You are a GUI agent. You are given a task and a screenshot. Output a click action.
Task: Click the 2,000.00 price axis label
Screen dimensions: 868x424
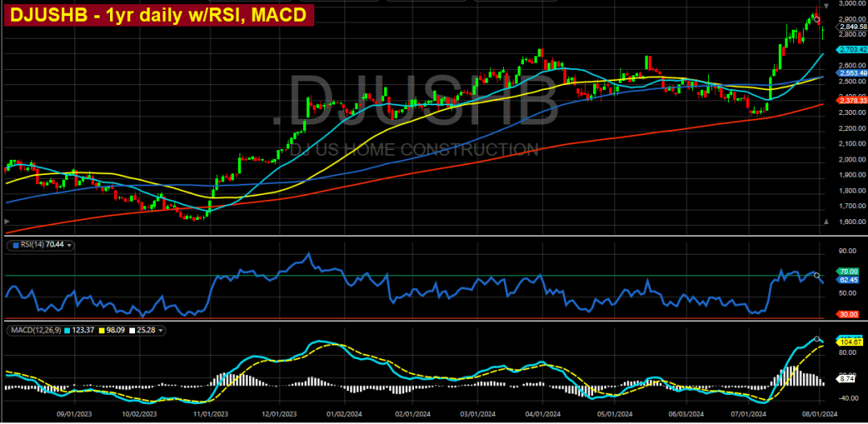(x=853, y=160)
